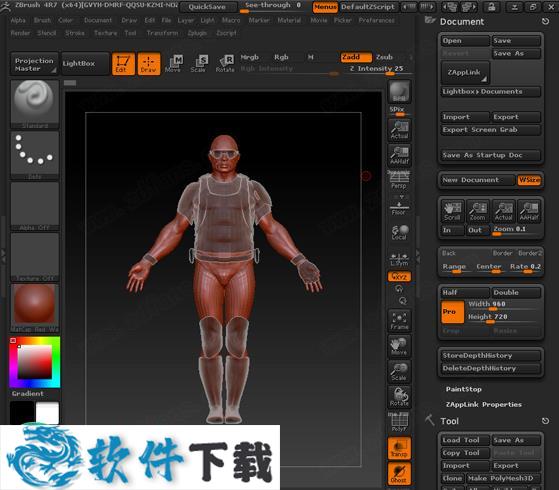Open the Document menu
559x490 pixels.
point(98,20)
